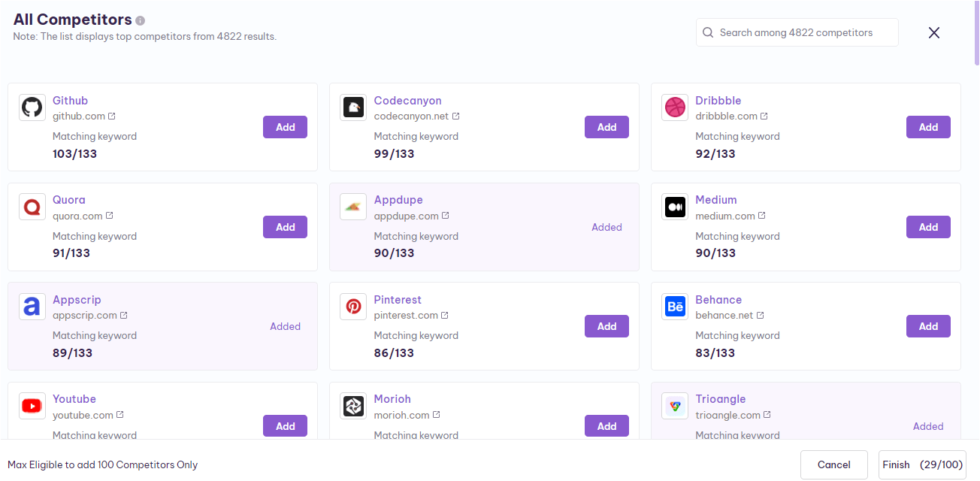
Task: Click the Pinterest logo icon
Action: point(353,307)
